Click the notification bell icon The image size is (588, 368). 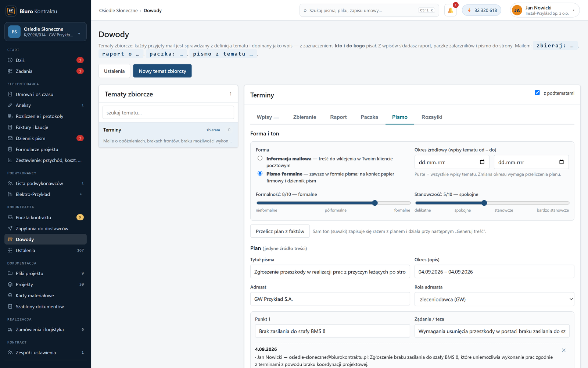tap(451, 10)
